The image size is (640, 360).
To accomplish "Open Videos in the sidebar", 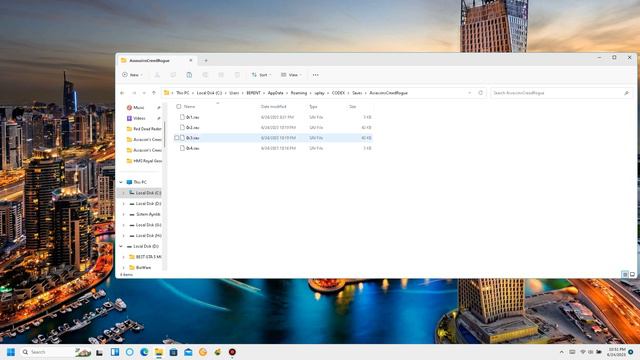I will (139, 118).
